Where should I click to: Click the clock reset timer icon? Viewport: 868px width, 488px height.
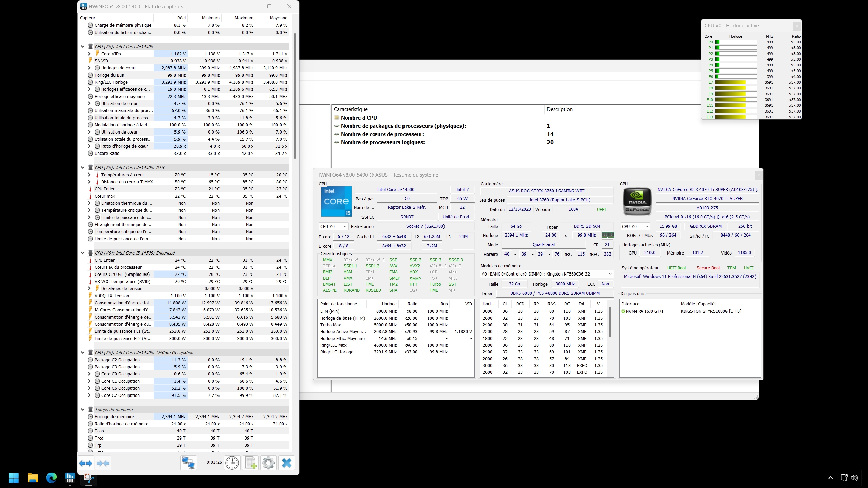[232, 463]
